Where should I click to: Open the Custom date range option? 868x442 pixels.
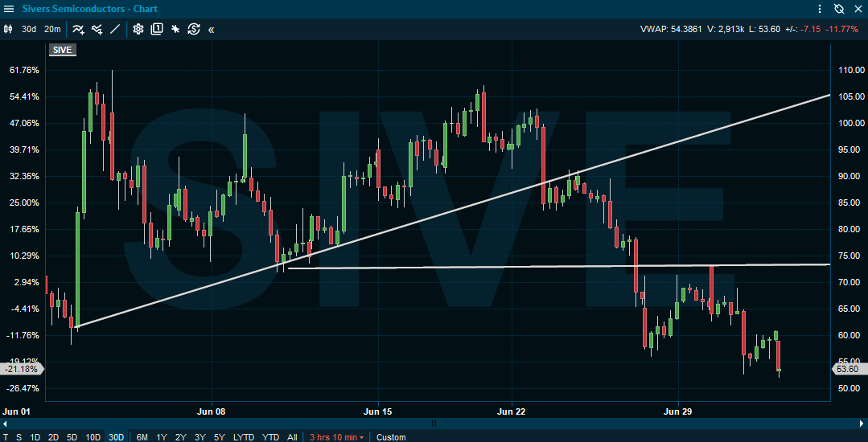point(391,437)
